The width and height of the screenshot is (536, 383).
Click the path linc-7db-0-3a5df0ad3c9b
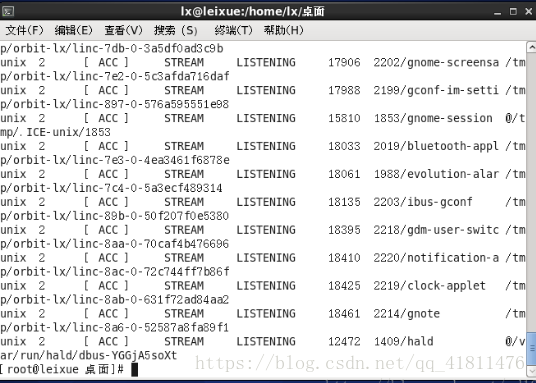(x=148, y=49)
